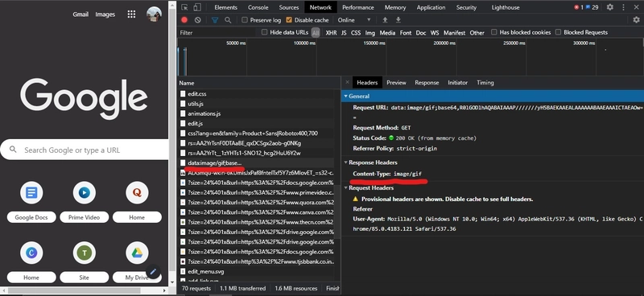Clear the network log
Image resolution: width=644 pixels, height=296 pixels.
197,19
